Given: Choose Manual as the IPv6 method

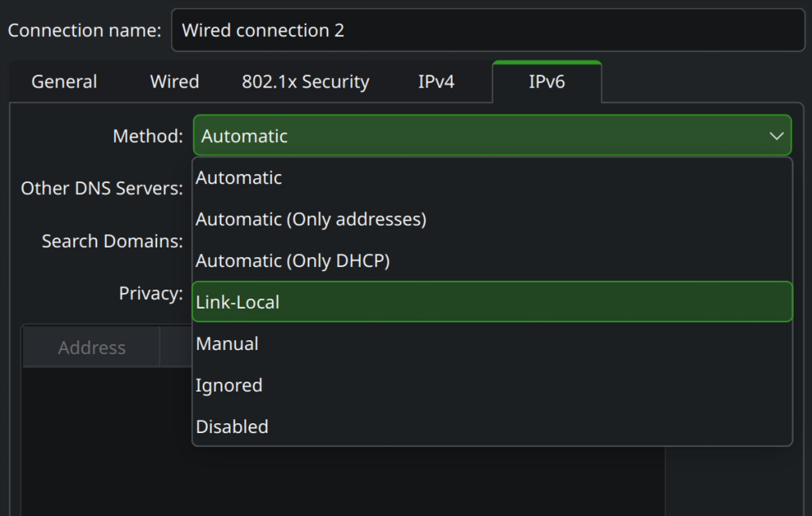Looking at the screenshot, I should [x=227, y=344].
